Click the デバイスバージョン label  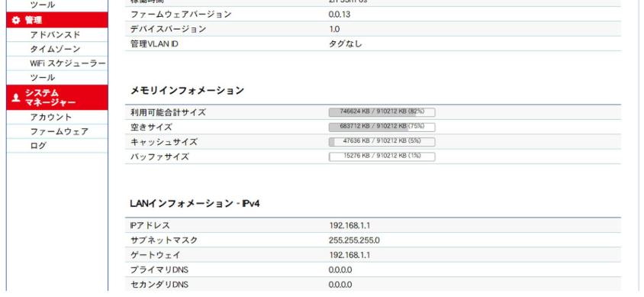[168, 29]
